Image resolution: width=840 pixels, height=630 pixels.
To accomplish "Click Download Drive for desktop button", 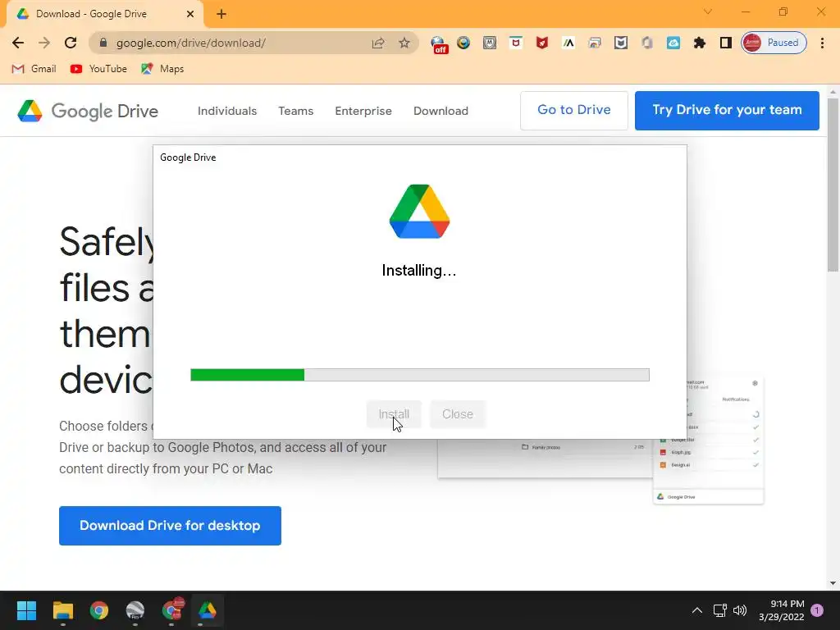I will point(170,526).
